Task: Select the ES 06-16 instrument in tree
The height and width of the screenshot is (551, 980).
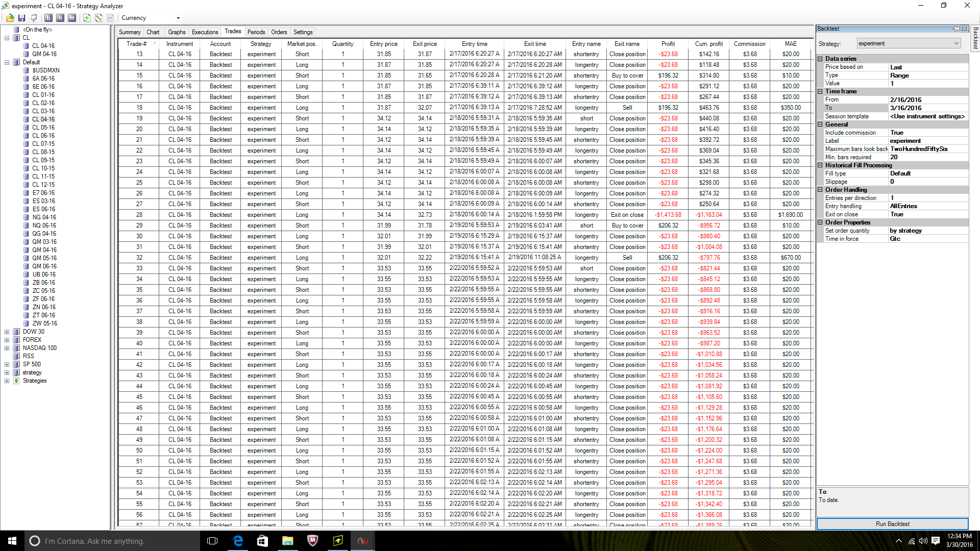Action: (43, 209)
